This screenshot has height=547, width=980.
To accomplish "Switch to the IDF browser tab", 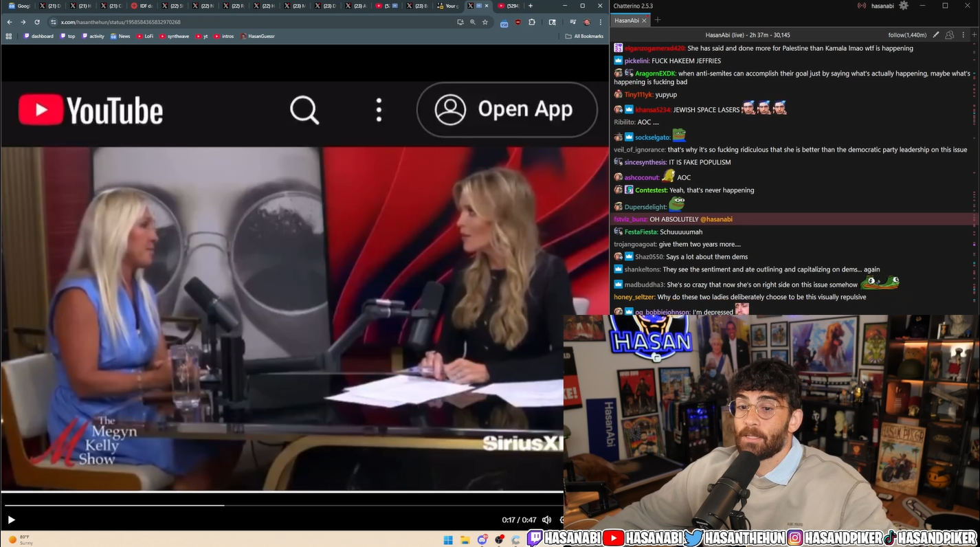I will (x=142, y=5).
